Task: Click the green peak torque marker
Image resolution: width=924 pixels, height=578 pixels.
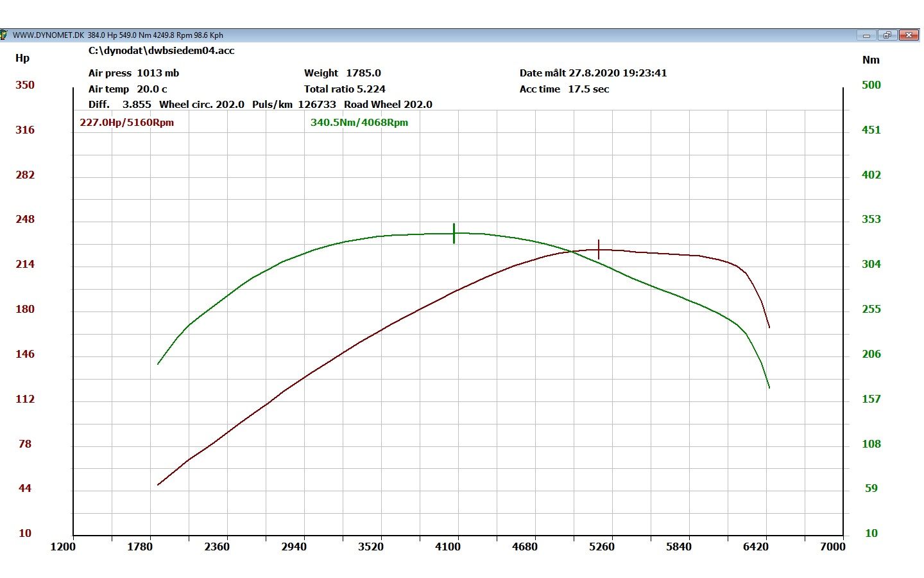Action: point(454,233)
